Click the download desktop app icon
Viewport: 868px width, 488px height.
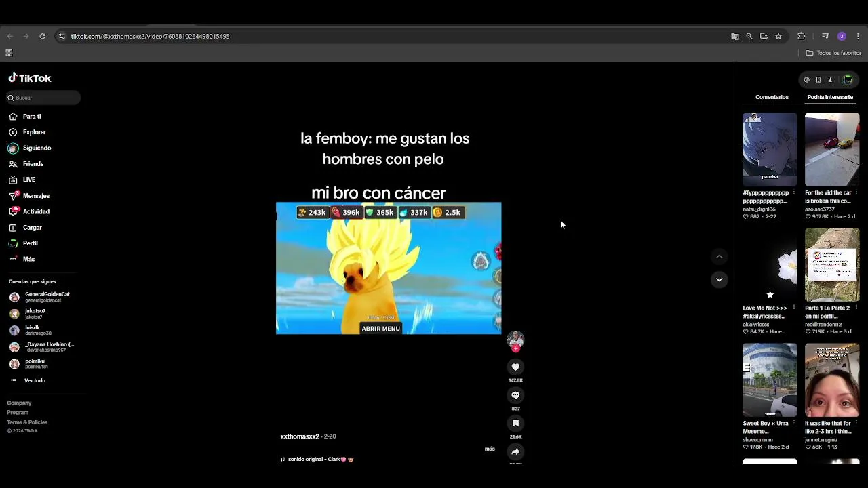pyautogui.click(x=830, y=80)
